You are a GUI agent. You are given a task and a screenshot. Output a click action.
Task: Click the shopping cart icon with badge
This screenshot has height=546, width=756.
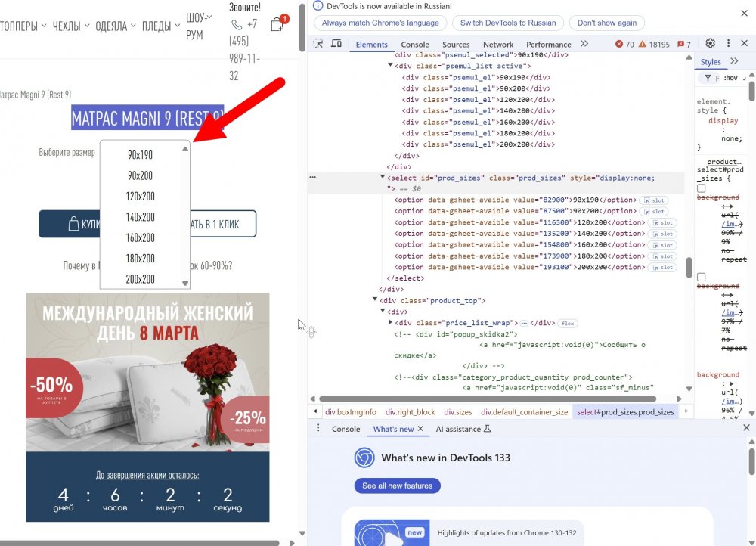click(277, 24)
